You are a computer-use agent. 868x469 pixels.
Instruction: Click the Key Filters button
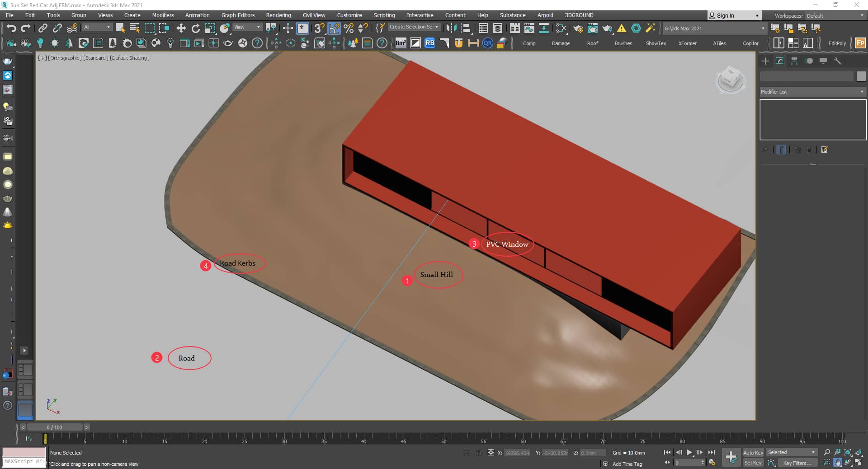(797, 463)
